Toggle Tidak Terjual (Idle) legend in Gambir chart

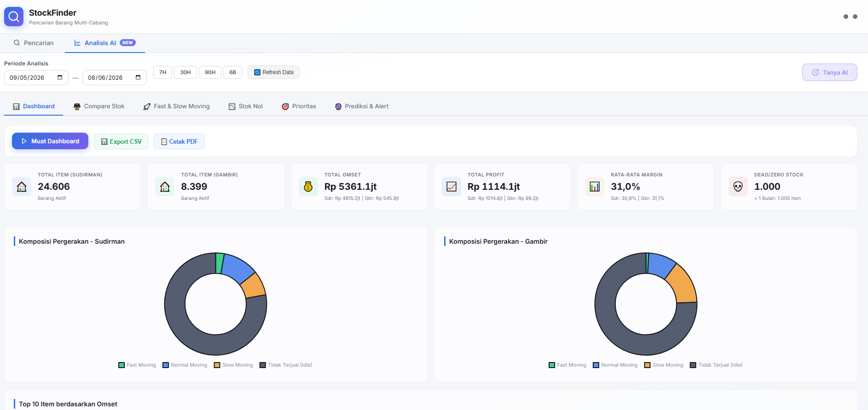point(716,365)
